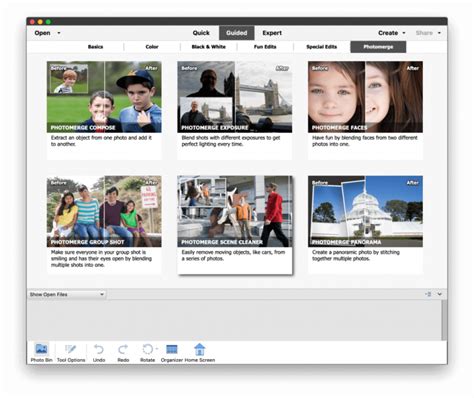
Task: Open the Basics category tab
Action: [x=95, y=47]
